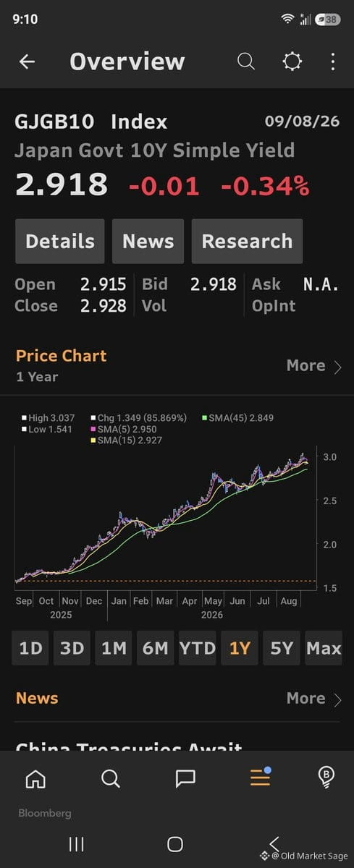Select the highlighted menu list icon
The height and width of the screenshot is (868, 354).
coord(260,777)
